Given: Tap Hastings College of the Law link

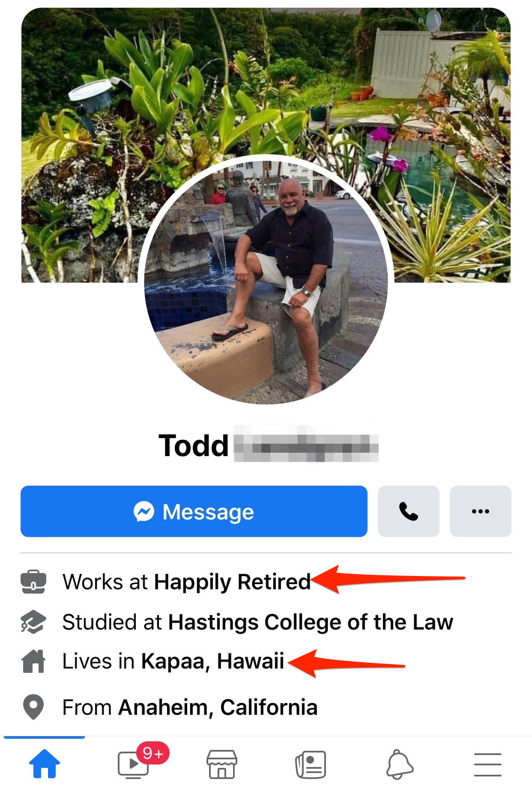Looking at the screenshot, I should 311,622.
